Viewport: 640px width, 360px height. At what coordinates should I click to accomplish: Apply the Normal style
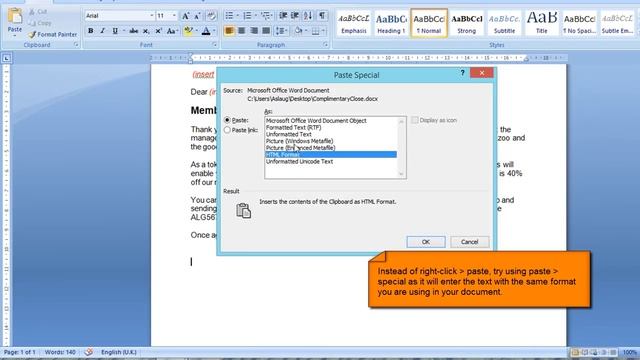(429, 23)
